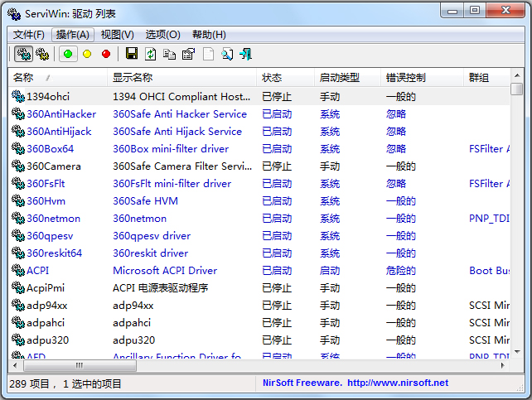Open the NirSoft website link
Viewport: 532px width, 400px height.
398,383
